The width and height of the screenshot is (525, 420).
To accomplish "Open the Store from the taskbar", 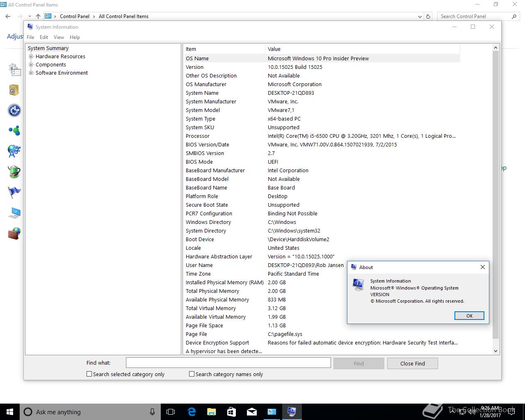I will [x=231, y=412].
